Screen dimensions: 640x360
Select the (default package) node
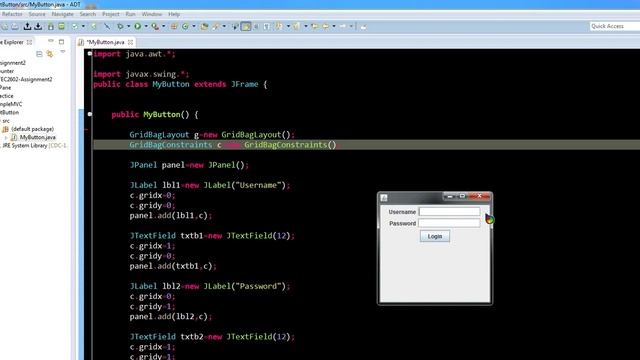click(32, 129)
